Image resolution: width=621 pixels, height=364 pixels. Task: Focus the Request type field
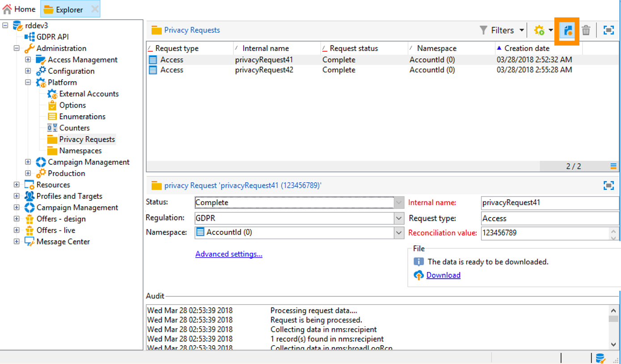pyautogui.click(x=550, y=218)
